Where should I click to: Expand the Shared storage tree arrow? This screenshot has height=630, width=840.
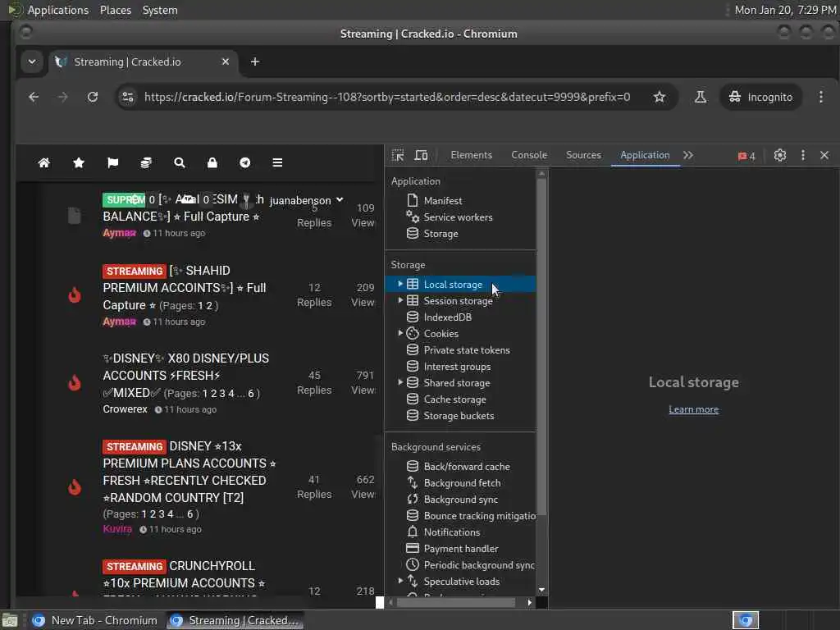[x=400, y=382]
